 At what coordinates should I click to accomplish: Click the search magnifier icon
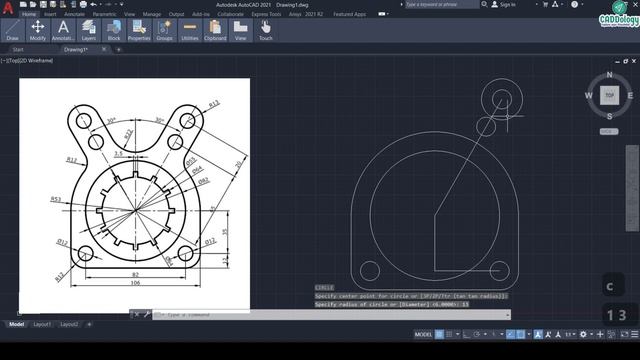(x=484, y=4)
